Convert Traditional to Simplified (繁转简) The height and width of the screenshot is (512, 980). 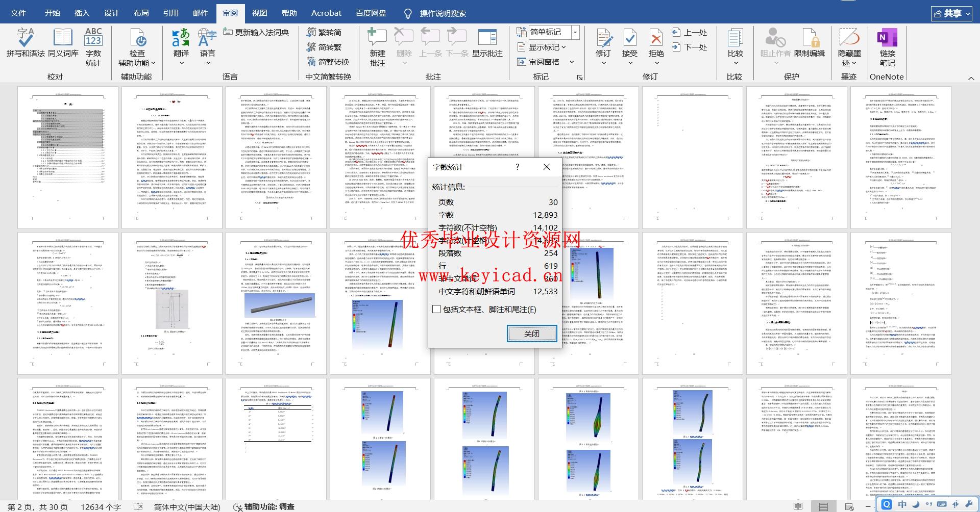pos(324,32)
